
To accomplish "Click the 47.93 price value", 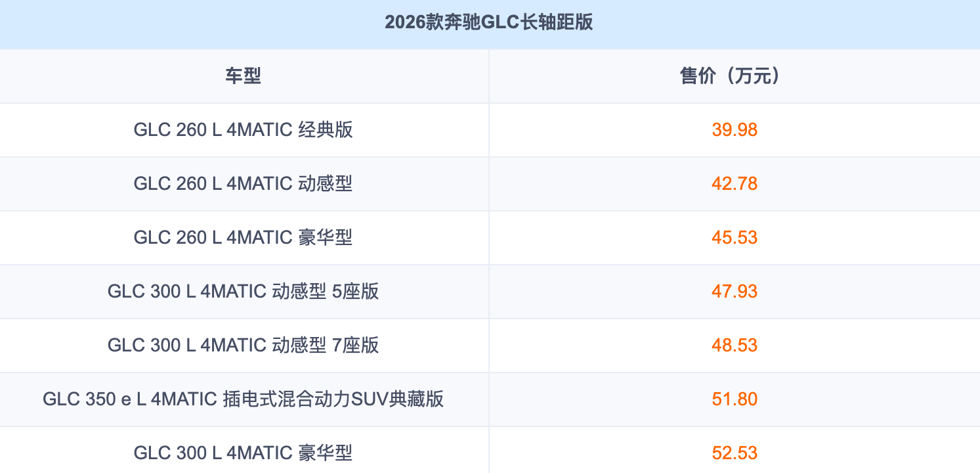I will tap(735, 292).
